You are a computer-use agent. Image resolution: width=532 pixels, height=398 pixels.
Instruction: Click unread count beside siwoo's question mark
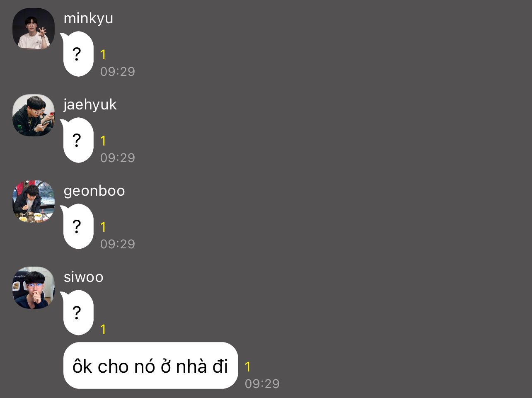[x=103, y=330]
